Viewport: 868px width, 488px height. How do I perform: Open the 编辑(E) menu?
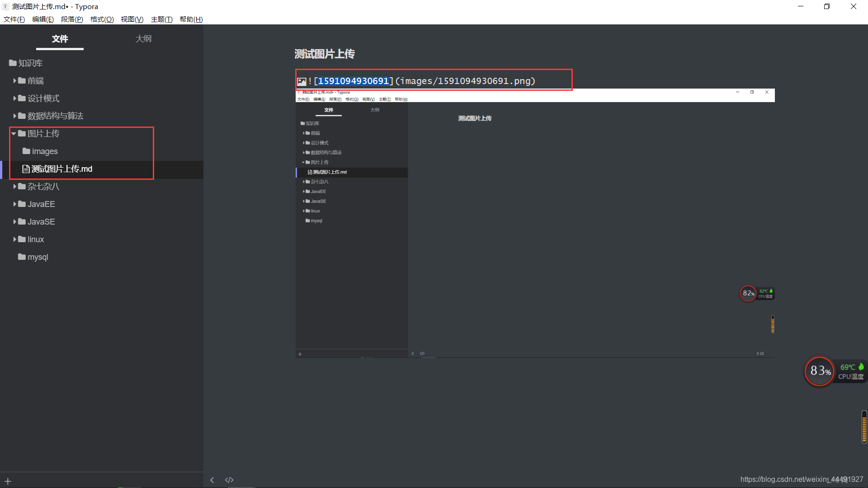point(43,19)
